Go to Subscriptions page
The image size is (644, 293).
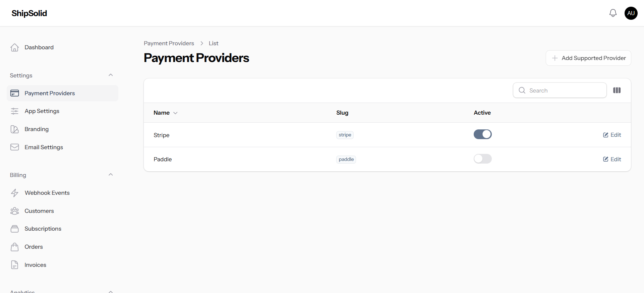tap(43, 229)
